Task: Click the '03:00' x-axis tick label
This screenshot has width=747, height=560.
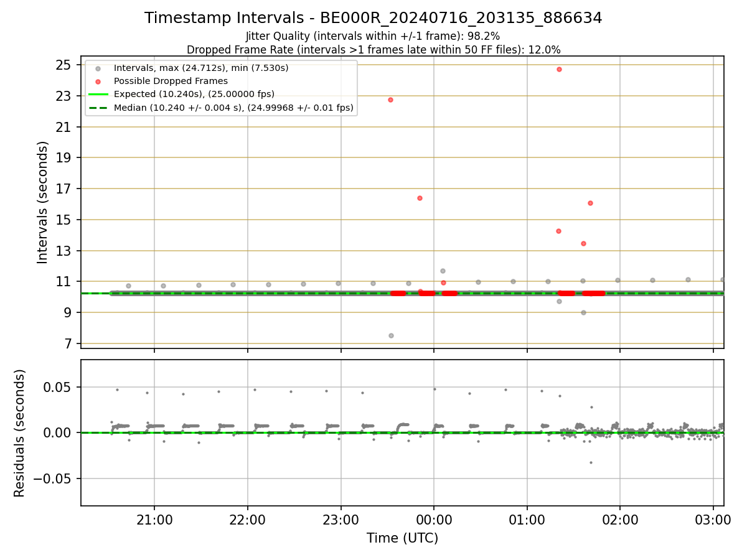Action: 713,520
